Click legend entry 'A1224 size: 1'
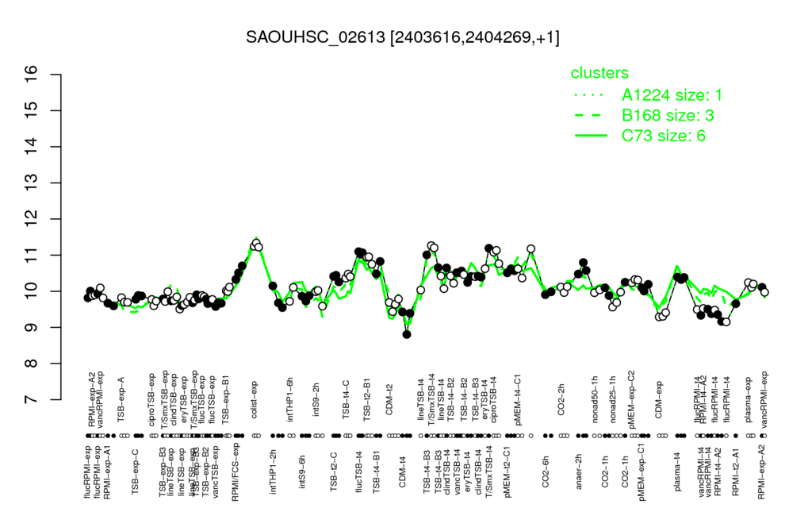 (x=672, y=95)
